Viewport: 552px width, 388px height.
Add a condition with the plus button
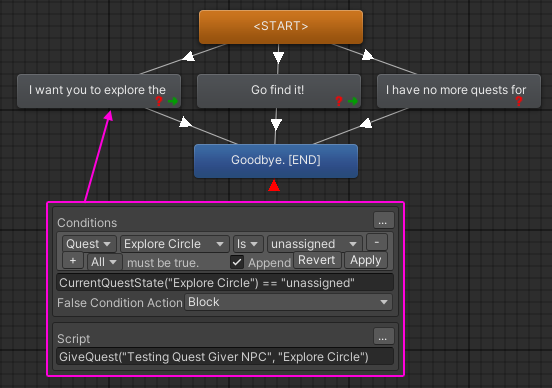pyautogui.click(x=73, y=261)
